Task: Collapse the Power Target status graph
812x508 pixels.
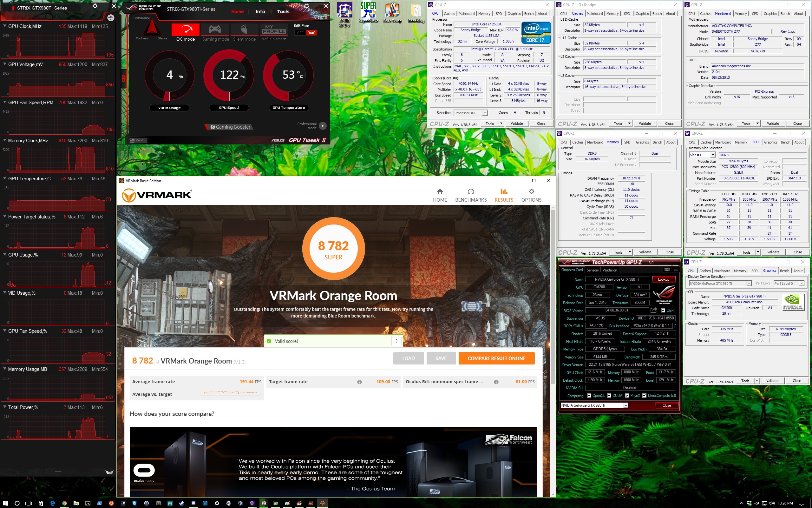Action: (5, 217)
